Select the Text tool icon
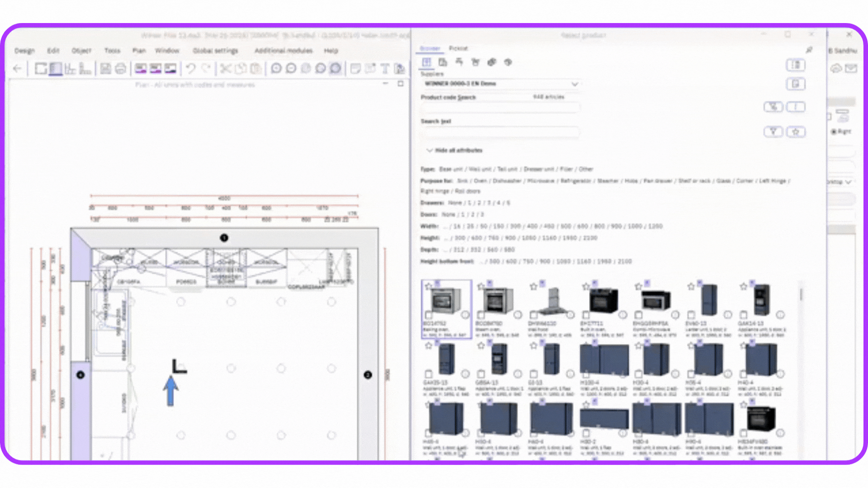Screen dimensions: 868x488 coord(385,69)
